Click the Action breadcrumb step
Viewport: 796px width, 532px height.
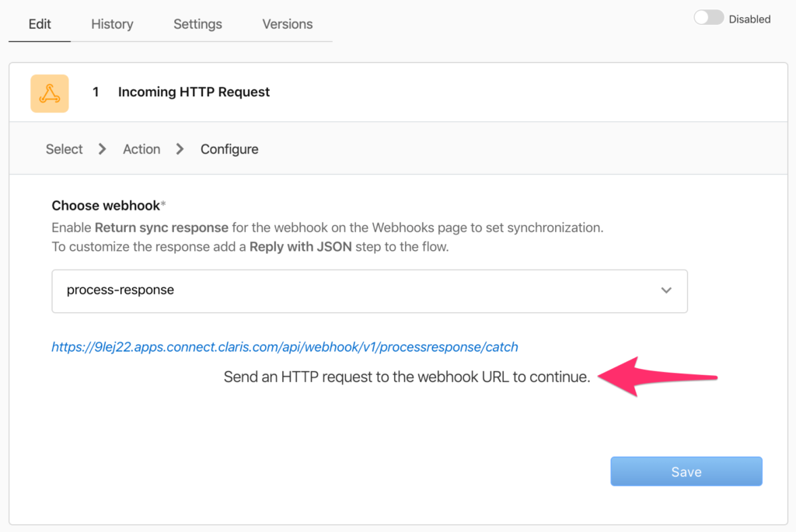click(x=141, y=148)
